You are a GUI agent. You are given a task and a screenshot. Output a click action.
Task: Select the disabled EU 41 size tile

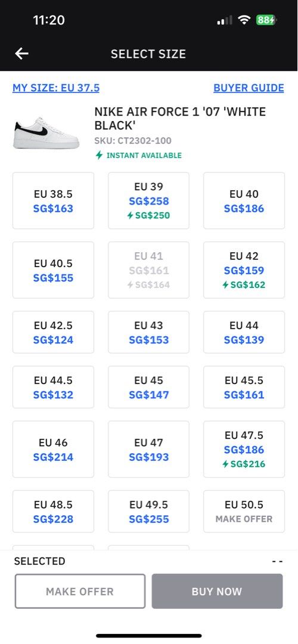point(148,270)
